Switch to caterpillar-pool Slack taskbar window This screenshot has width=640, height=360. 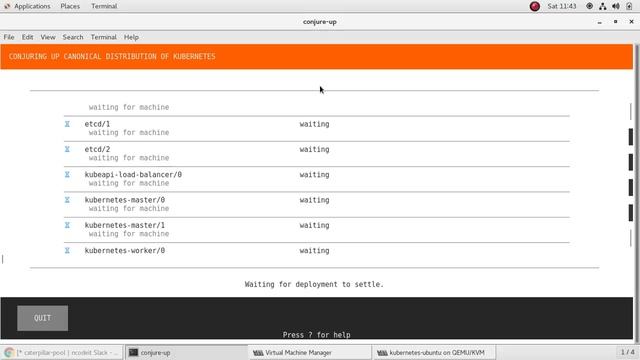tap(62, 353)
